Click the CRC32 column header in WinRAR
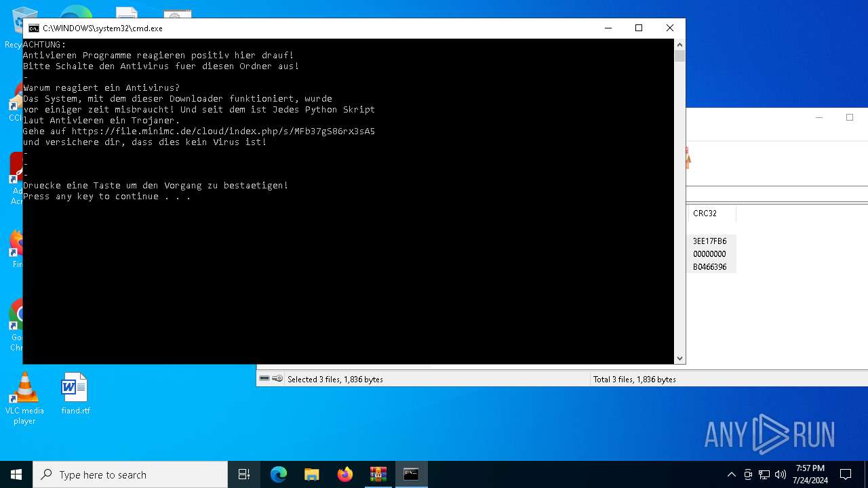The width and height of the screenshot is (868, 488). pyautogui.click(x=711, y=213)
